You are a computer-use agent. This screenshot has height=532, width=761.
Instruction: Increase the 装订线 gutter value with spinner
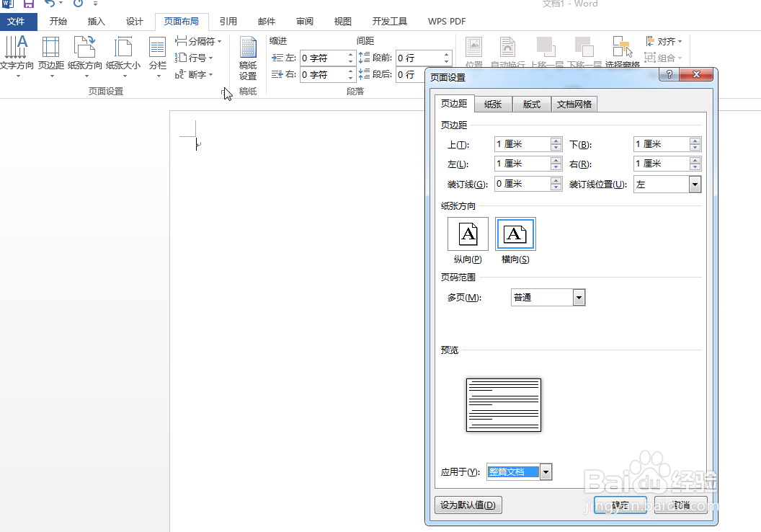[556, 180]
